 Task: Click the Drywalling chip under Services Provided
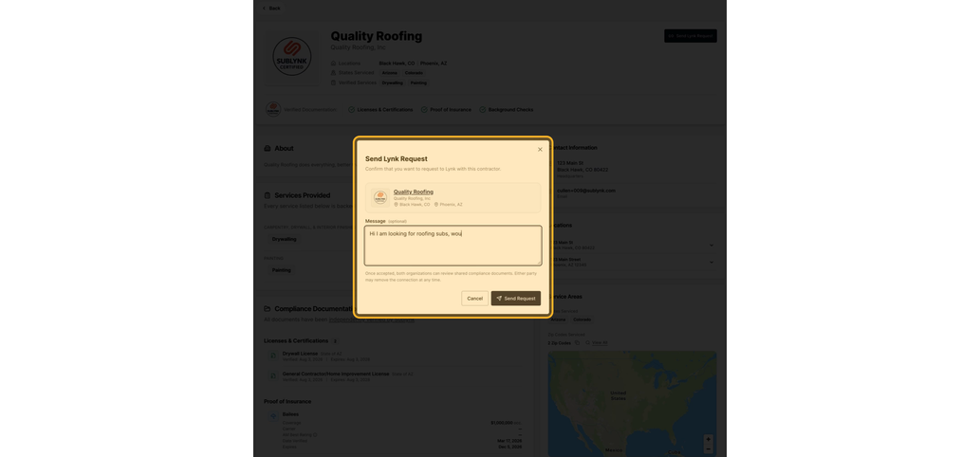[x=285, y=239]
